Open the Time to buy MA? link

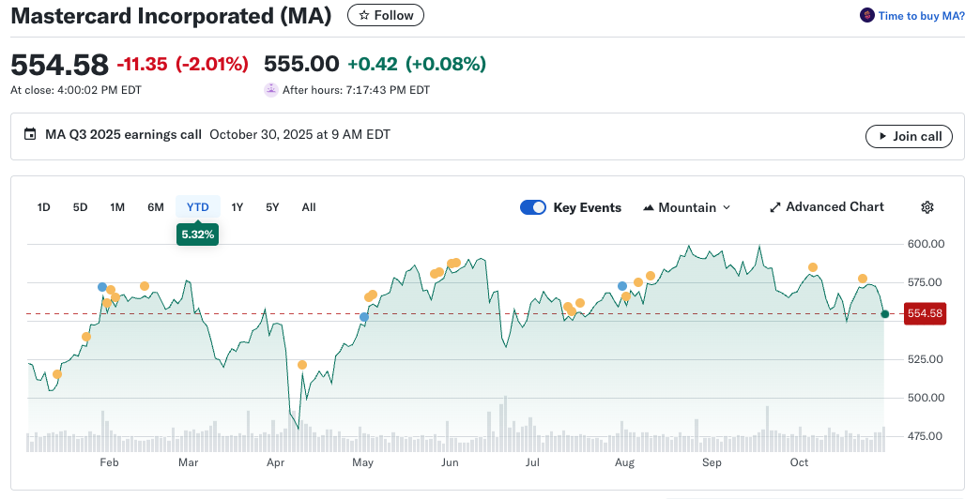[921, 16]
